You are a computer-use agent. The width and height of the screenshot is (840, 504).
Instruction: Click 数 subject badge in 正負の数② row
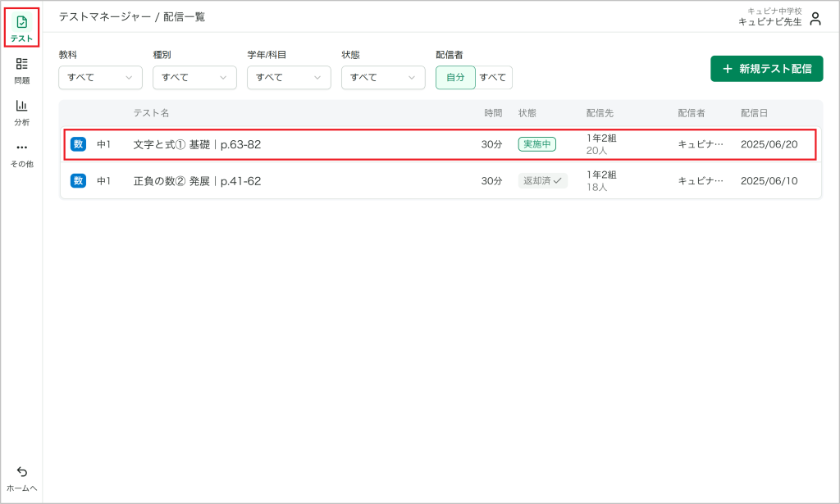[78, 181]
